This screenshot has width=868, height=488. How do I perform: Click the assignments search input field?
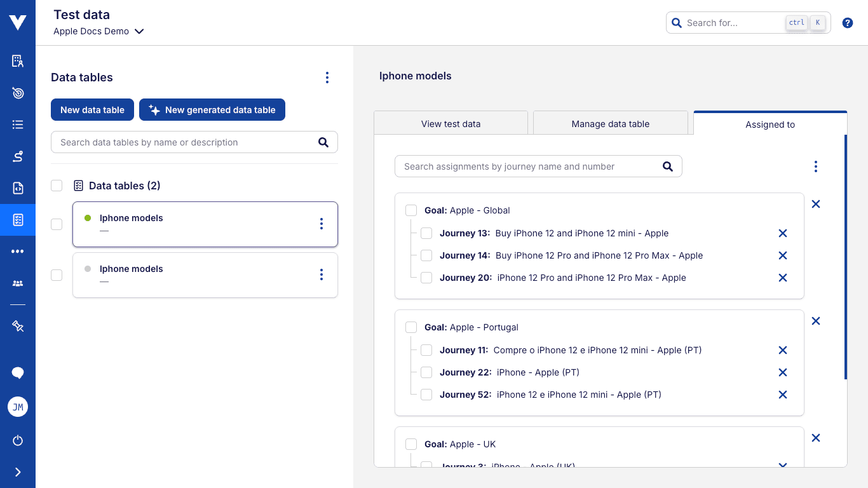(527, 166)
